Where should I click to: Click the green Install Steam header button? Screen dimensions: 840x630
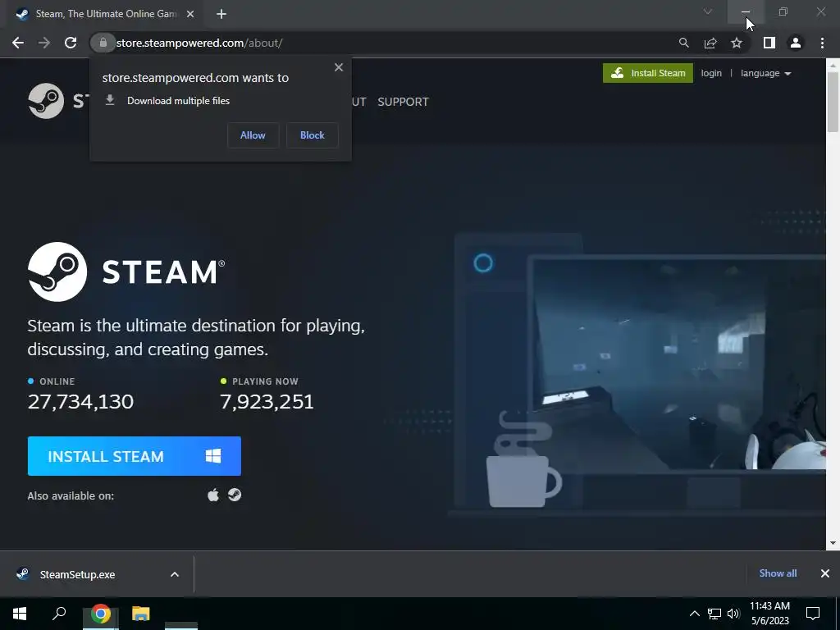[x=648, y=73]
